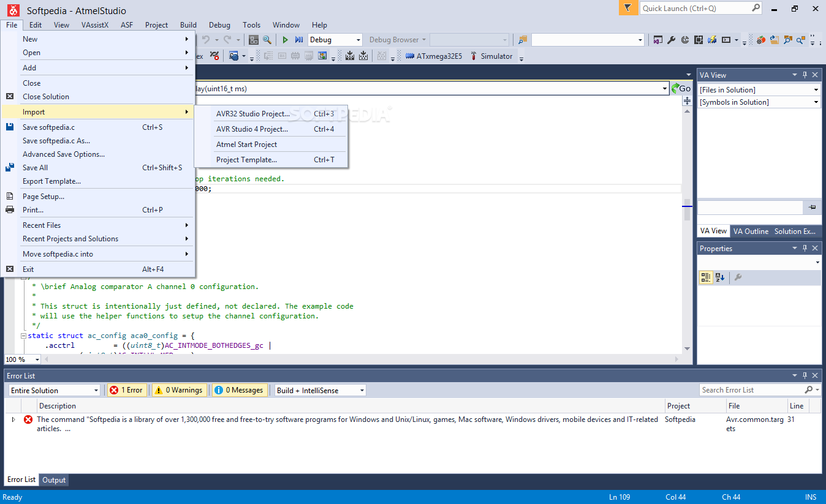Click the Visual Assist tomato icon
826x504 pixels.
[760, 40]
